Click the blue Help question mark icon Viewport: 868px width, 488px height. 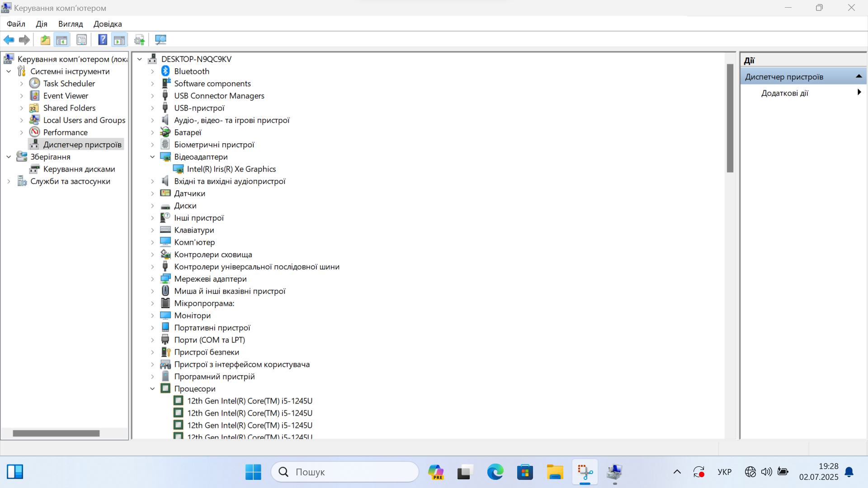(x=103, y=40)
